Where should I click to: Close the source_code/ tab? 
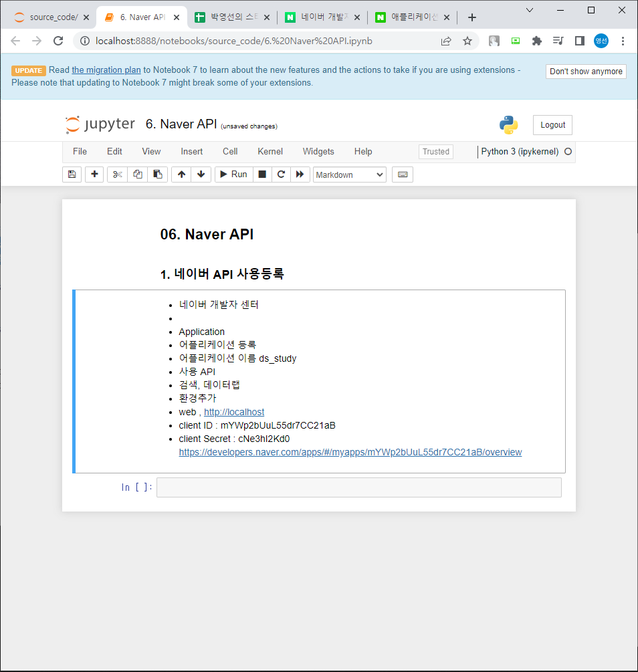coord(86,17)
